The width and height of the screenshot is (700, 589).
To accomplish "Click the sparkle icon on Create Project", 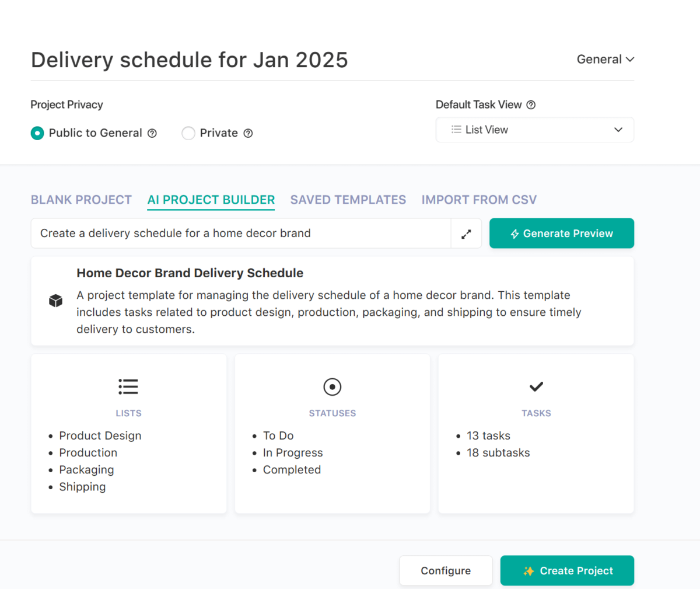I will 528,571.
